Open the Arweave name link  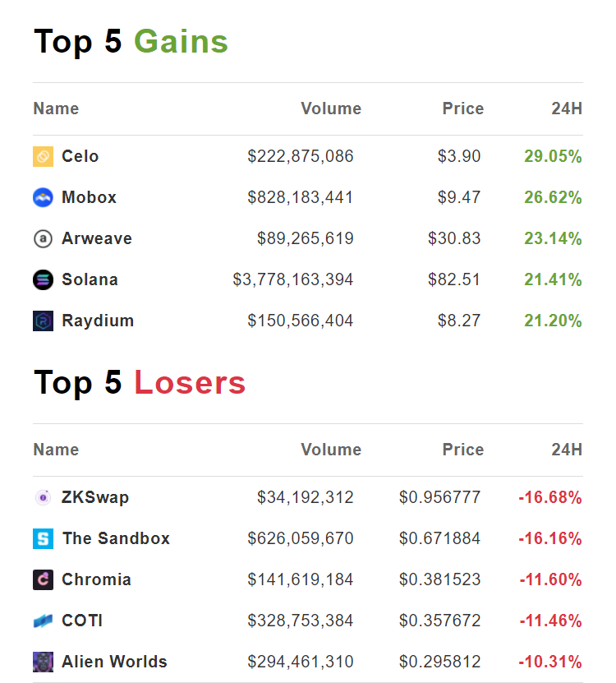96,238
